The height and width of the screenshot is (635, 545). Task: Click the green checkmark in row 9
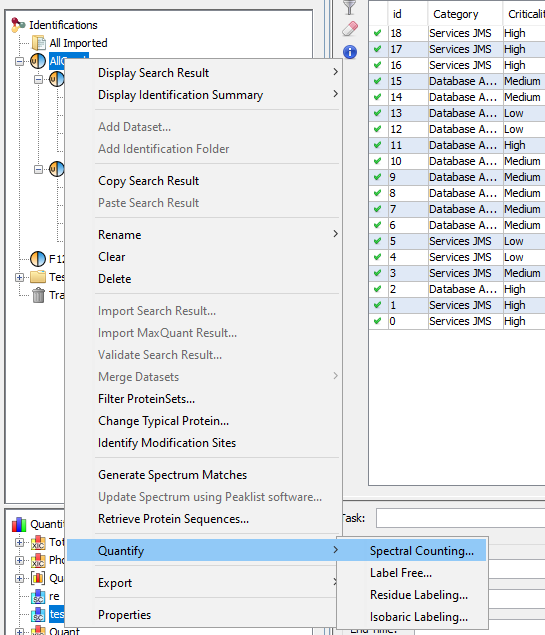pyautogui.click(x=377, y=177)
